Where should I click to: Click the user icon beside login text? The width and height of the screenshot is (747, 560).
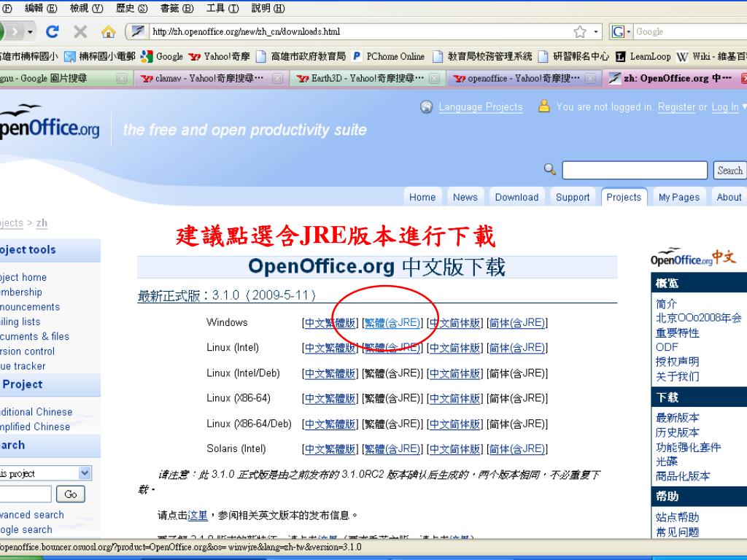543,106
